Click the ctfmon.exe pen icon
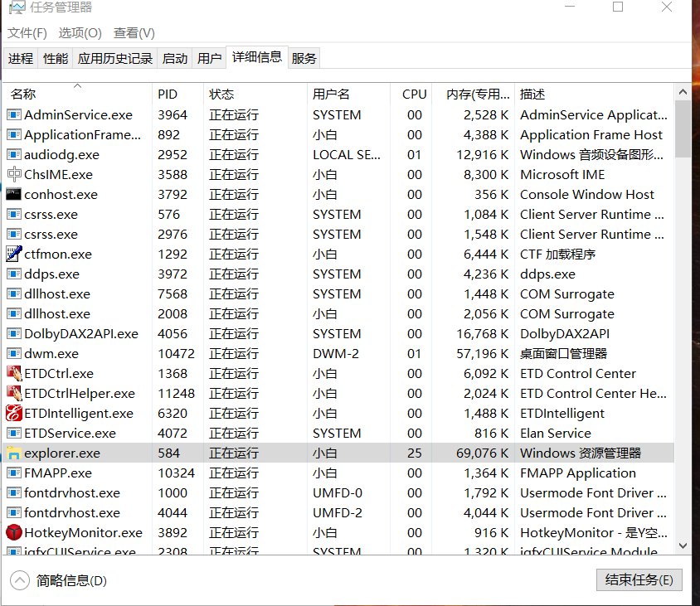This screenshot has height=606, width=700. coord(14,255)
